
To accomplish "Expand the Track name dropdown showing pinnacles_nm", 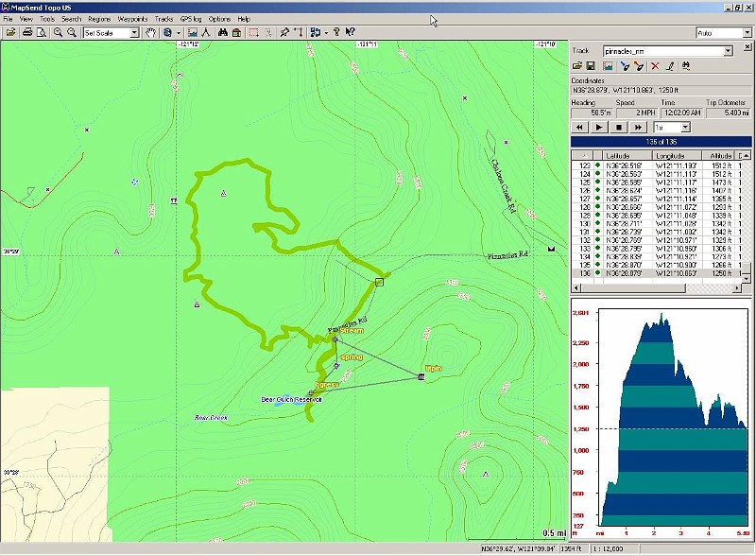I will click(x=728, y=51).
